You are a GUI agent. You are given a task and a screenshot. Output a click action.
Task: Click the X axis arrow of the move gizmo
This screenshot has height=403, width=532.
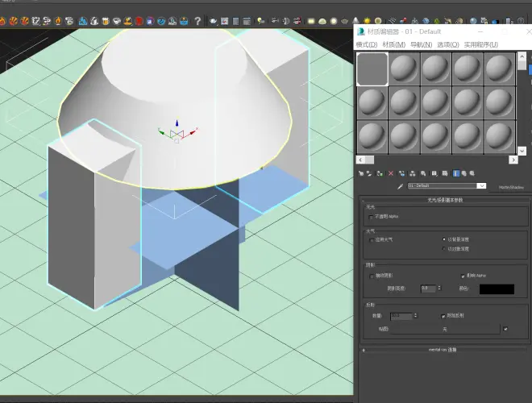193,132
